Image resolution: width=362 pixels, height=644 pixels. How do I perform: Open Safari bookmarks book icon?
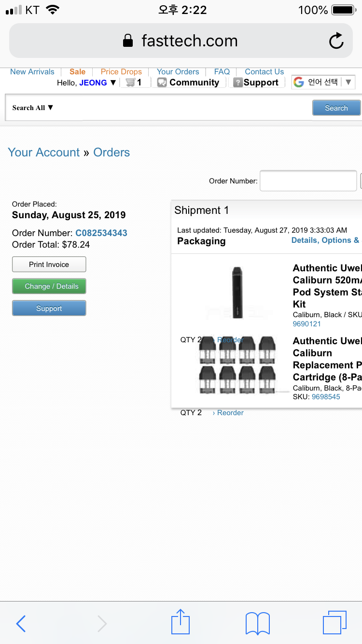pos(257,623)
